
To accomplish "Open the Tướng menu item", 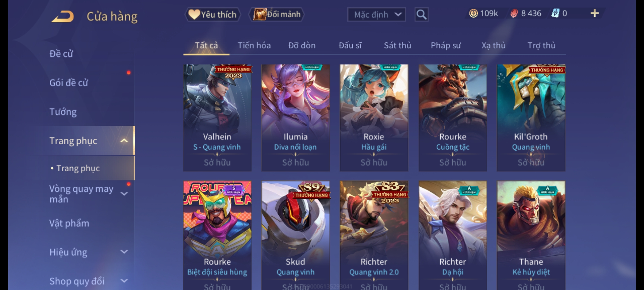I will point(63,112).
